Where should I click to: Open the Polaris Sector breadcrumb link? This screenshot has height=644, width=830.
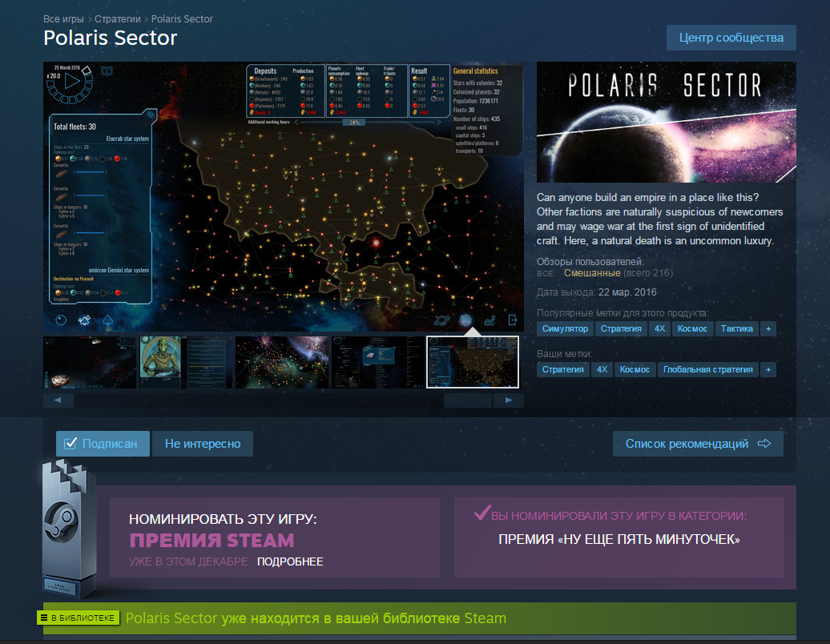182,19
